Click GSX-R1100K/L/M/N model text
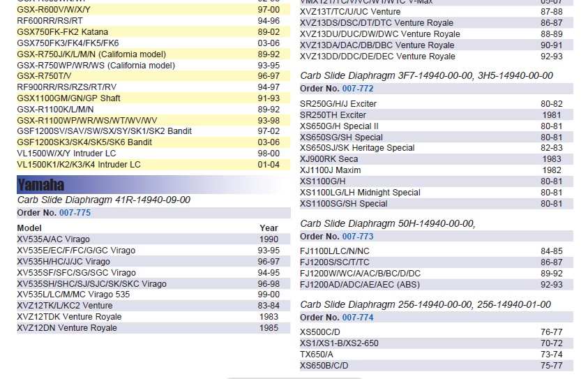This screenshot has width=588, height=379. (x=55, y=110)
